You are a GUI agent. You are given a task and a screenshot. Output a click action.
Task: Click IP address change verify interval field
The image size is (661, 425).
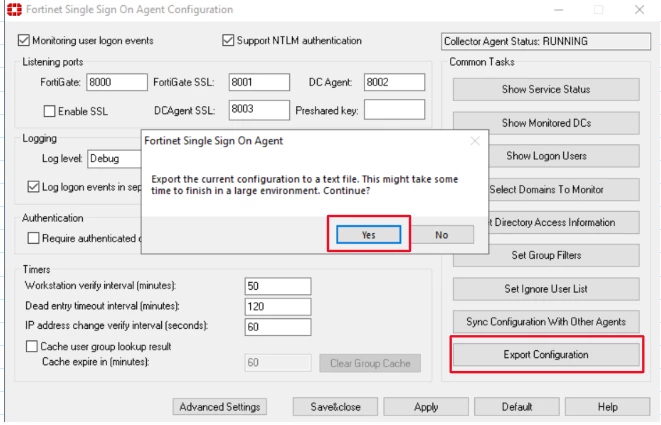pyautogui.click(x=278, y=327)
